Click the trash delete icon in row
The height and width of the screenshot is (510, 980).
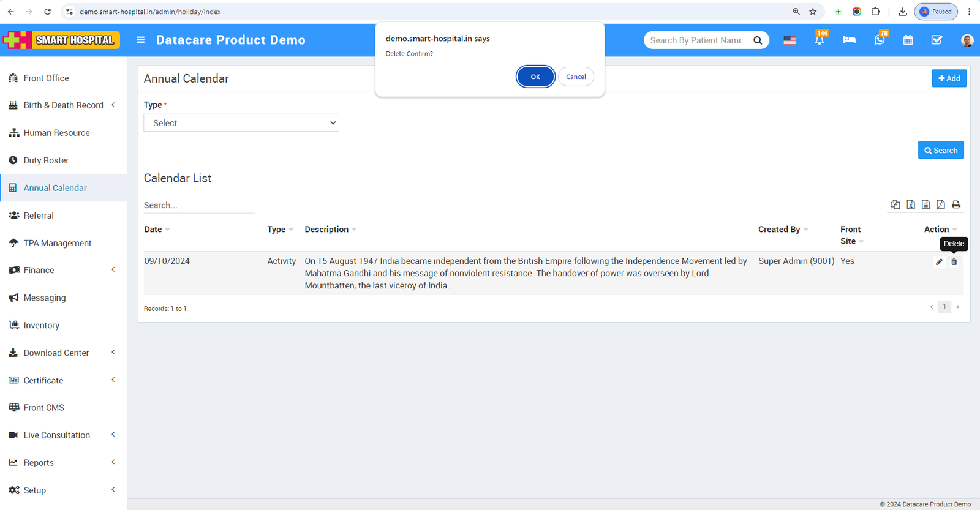(x=954, y=262)
